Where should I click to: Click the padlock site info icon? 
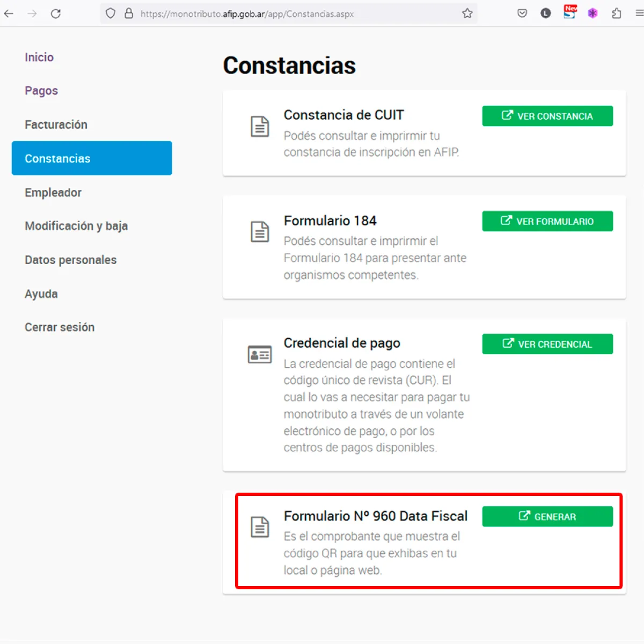[x=129, y=13]
